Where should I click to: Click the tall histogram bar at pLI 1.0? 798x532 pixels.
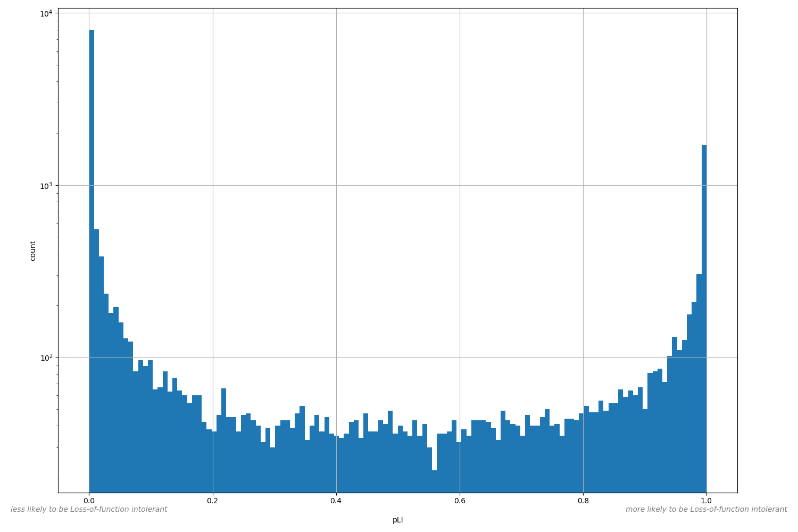coord(704,319)
